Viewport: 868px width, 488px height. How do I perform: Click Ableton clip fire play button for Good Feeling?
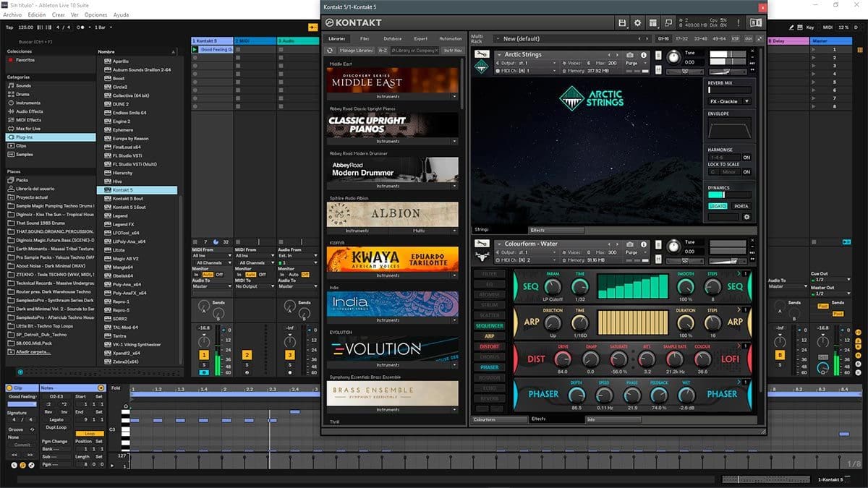pyautogui.click(x=195, y=50)
